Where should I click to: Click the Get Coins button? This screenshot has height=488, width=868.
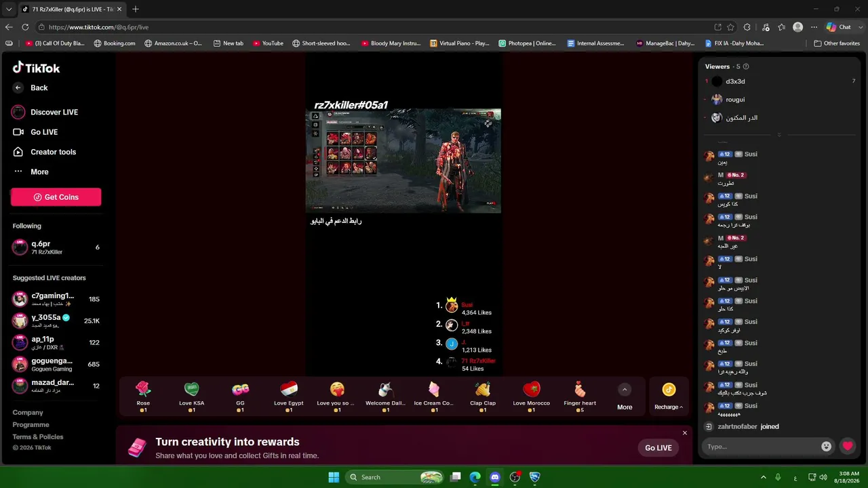56,197
